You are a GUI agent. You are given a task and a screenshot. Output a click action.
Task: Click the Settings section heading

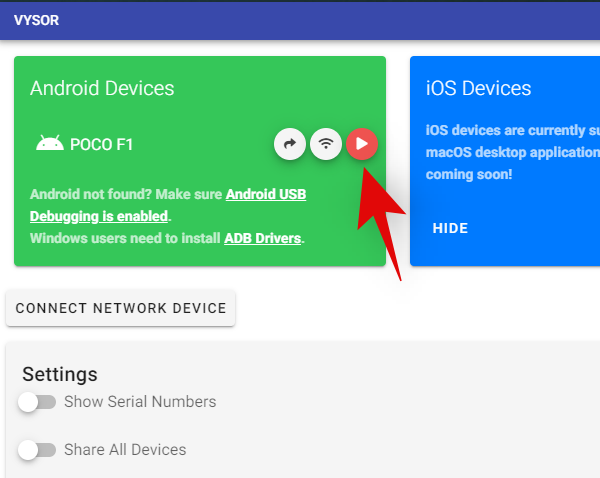point(60,375)
